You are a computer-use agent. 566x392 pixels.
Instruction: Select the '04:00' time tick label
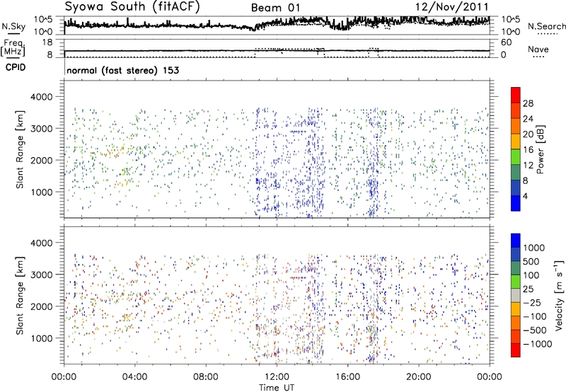[134, 377]
